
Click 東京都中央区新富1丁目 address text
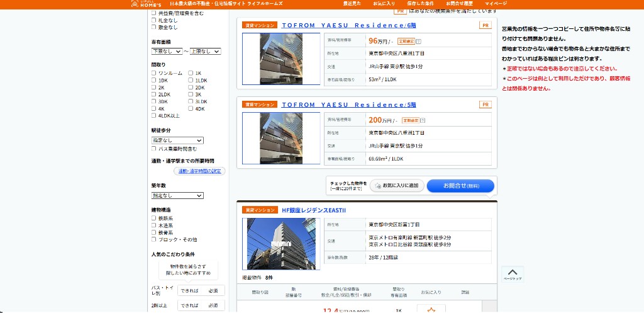tap(394, 225)
